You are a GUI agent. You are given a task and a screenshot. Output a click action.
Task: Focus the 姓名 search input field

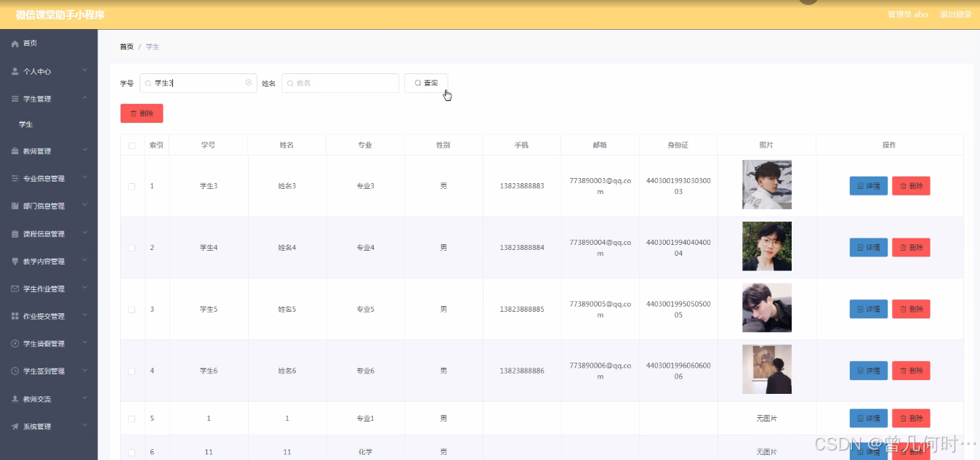click(x=340, y=83)
